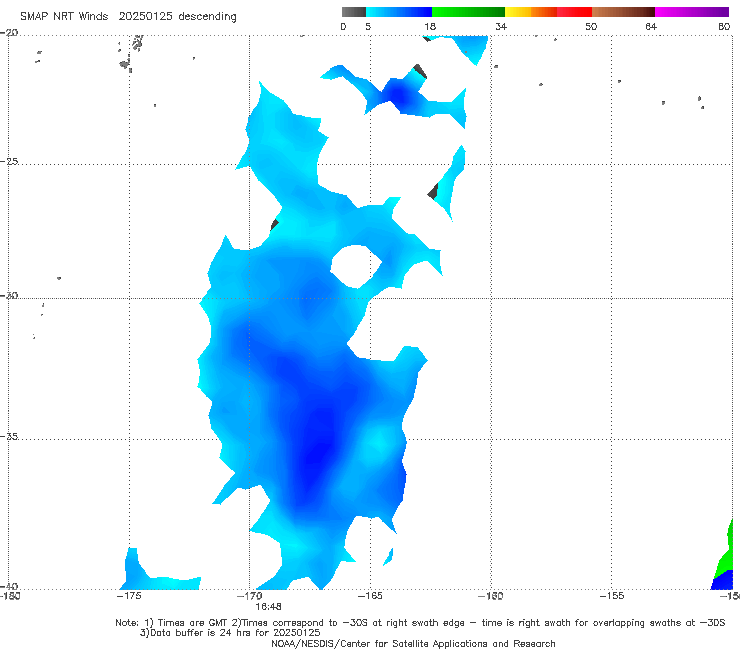Click the island cluster near the top-left of the map
740x650 pixels.
(x=131, y=53)
